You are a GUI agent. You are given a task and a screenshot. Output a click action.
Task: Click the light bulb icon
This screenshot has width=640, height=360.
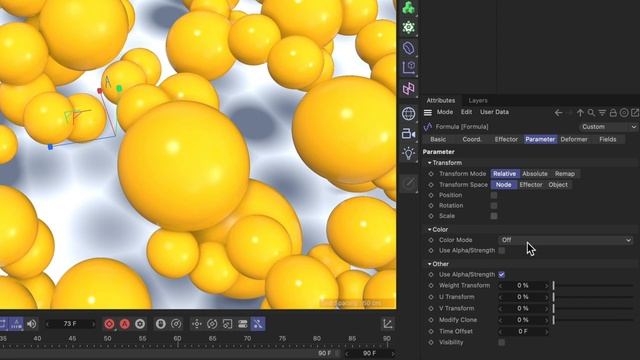(409, 153)
